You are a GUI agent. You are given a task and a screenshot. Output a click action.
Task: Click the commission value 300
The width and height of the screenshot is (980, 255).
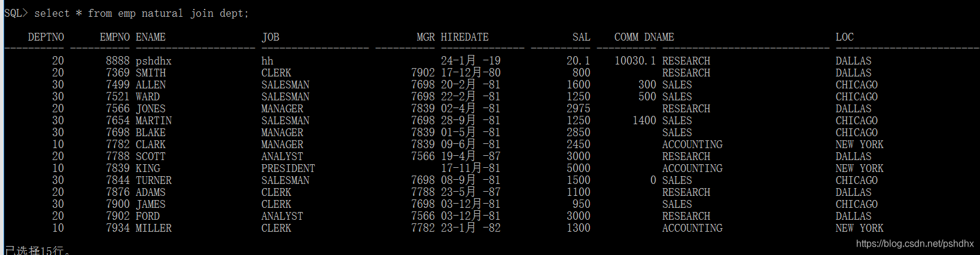point(647,85)
